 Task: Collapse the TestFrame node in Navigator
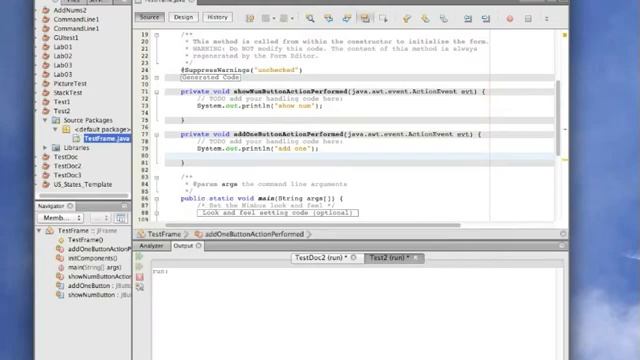click(x=39, y=231)
